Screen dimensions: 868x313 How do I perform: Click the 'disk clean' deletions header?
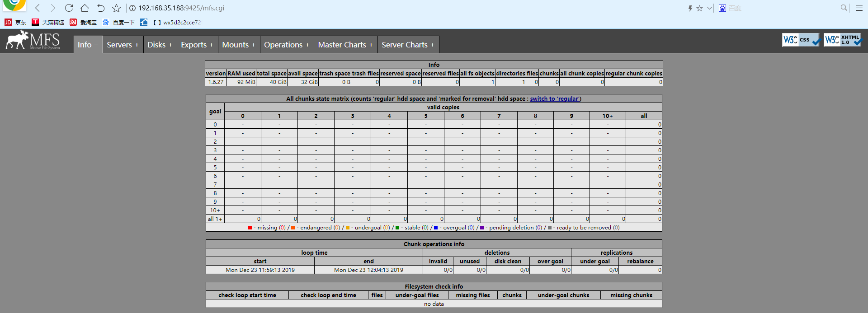[508, 262]
